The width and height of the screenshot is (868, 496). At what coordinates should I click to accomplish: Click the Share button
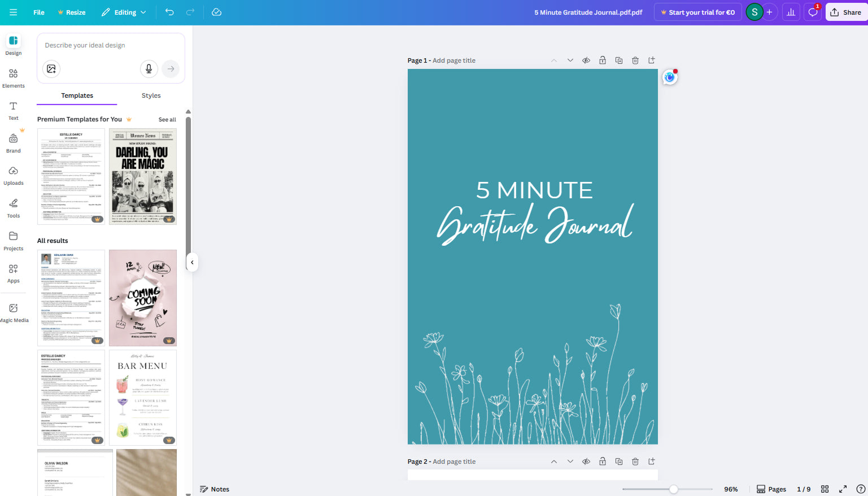click(846, 12)
